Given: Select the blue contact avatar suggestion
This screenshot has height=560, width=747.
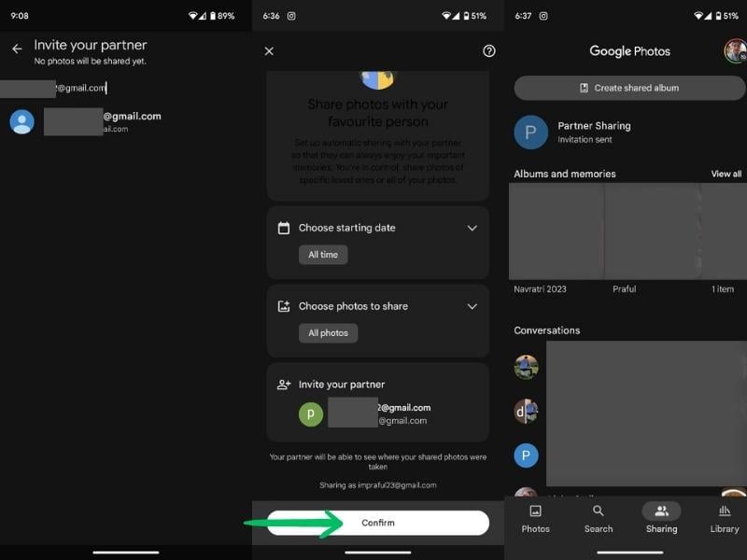Looking at the screenshot, I should [x=21, y=122].
